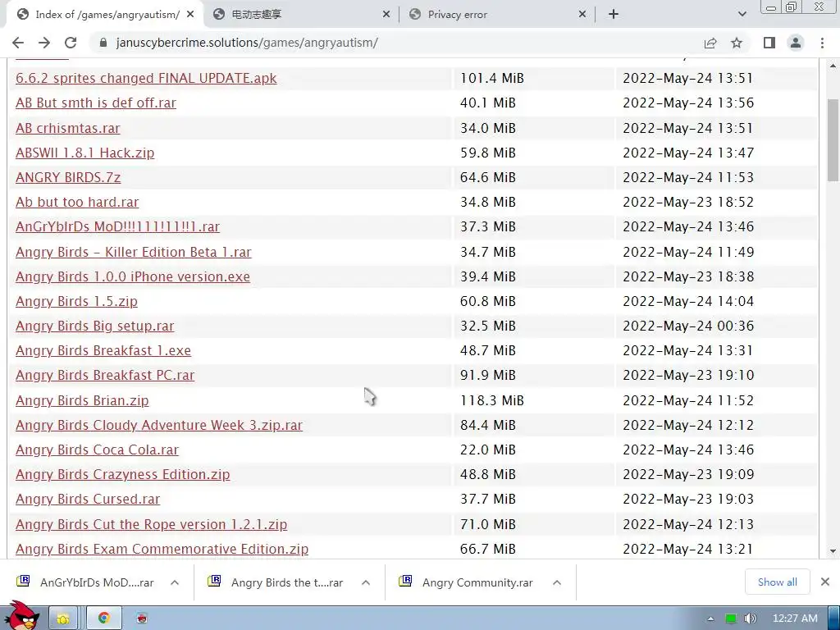
Task: Go forward to the next page
Action: click(44, 43)
